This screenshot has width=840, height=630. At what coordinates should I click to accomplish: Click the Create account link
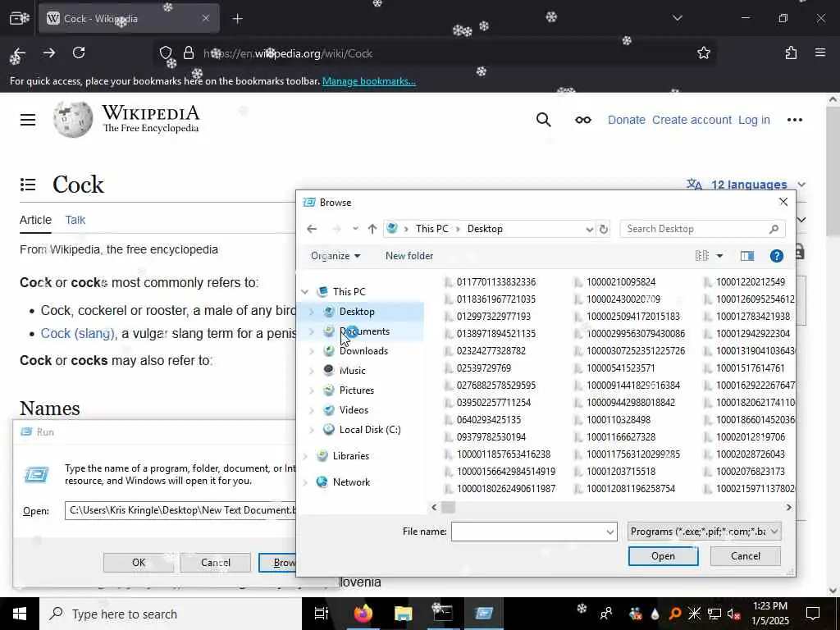pyautogui.click(x=691, y=120)
